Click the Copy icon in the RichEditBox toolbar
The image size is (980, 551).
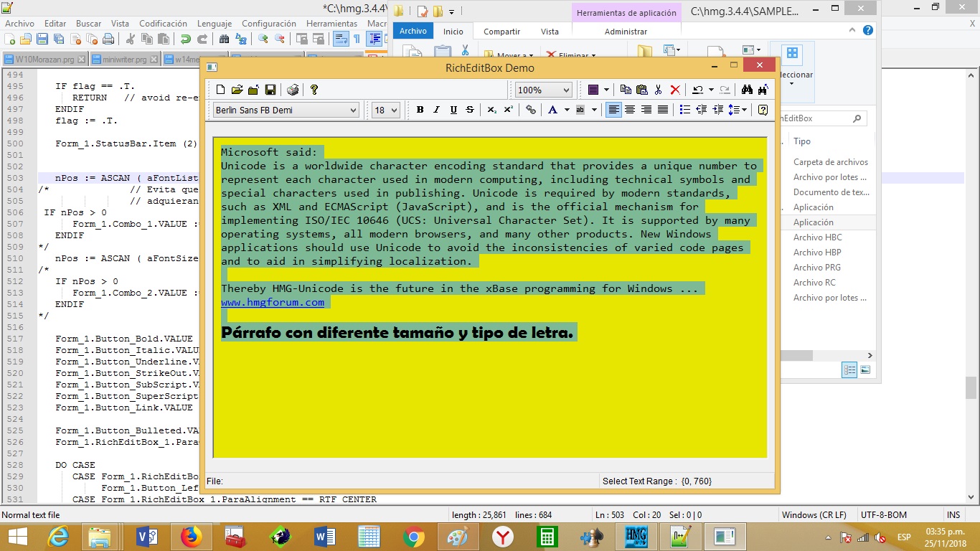pos(626,90)
